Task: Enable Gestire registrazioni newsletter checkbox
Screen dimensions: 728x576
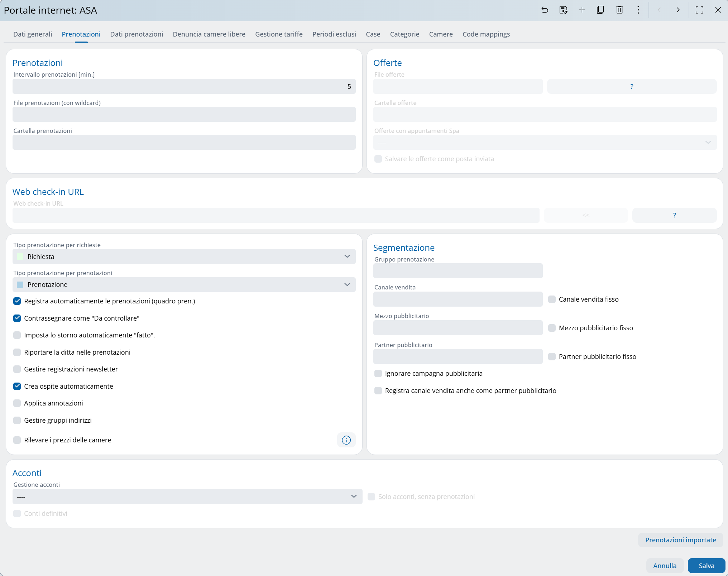Action: point(17,369)
